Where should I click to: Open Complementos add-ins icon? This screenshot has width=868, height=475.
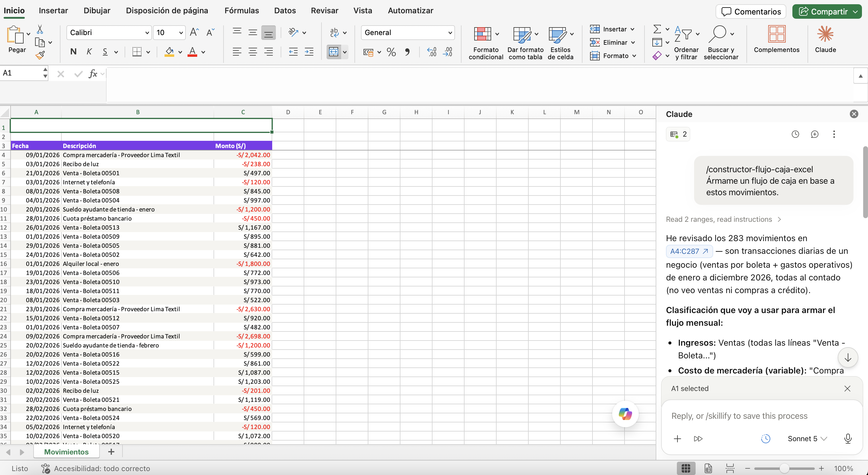click(776, 39)
